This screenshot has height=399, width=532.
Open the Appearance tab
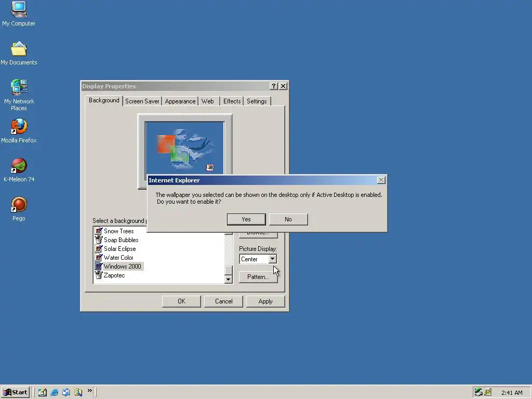(180, 101)
